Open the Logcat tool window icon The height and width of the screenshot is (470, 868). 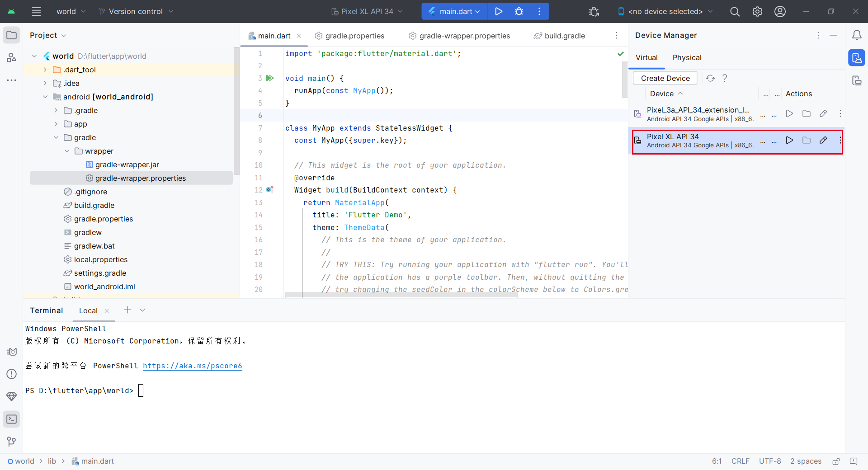(x=11, y=352)
